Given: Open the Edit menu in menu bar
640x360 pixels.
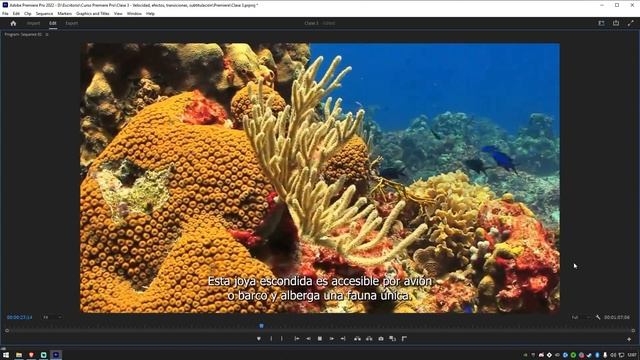Looking at the screenshot, I should tap(16, 13).
